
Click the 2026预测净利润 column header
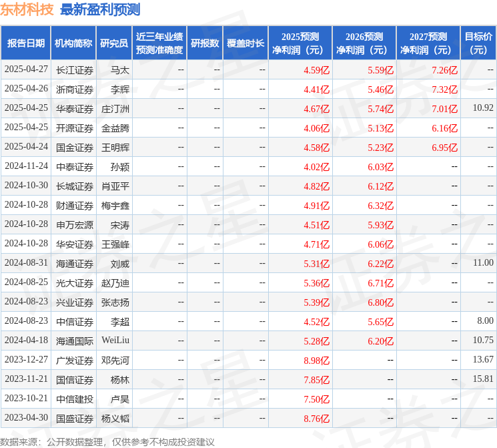[x=364, y=43]
